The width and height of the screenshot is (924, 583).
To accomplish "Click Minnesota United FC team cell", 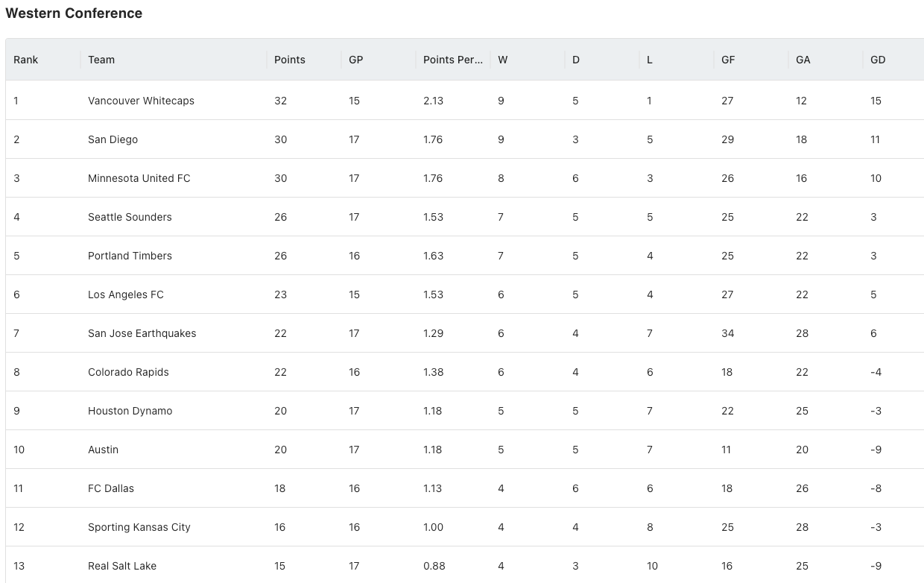I will click(174, 178).
